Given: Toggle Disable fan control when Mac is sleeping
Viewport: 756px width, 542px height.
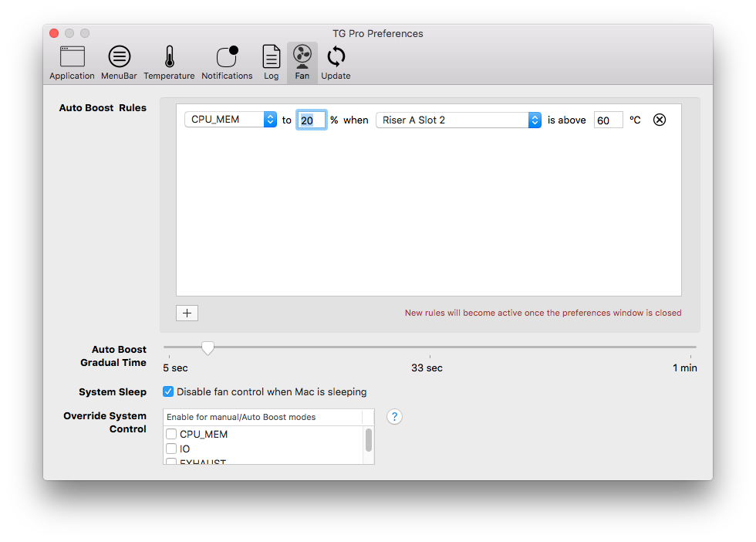Looking at the screenshot, I should tap(168, 391).
